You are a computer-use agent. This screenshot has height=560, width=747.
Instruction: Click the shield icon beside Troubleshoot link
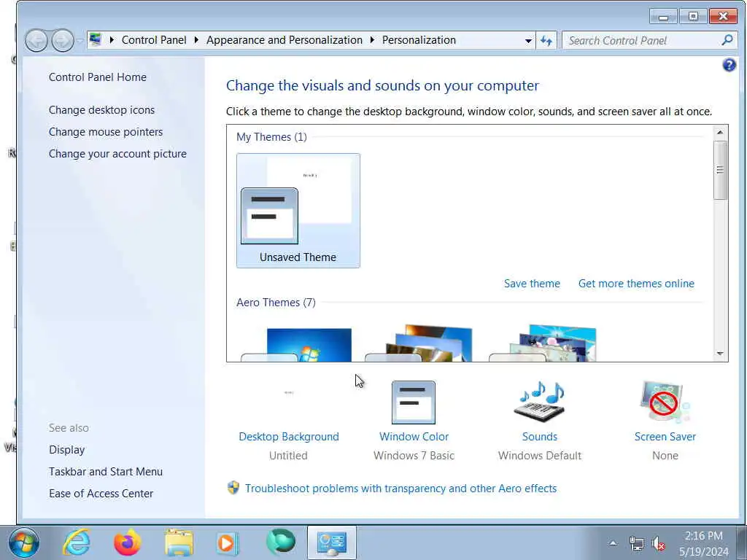point(233,488)
